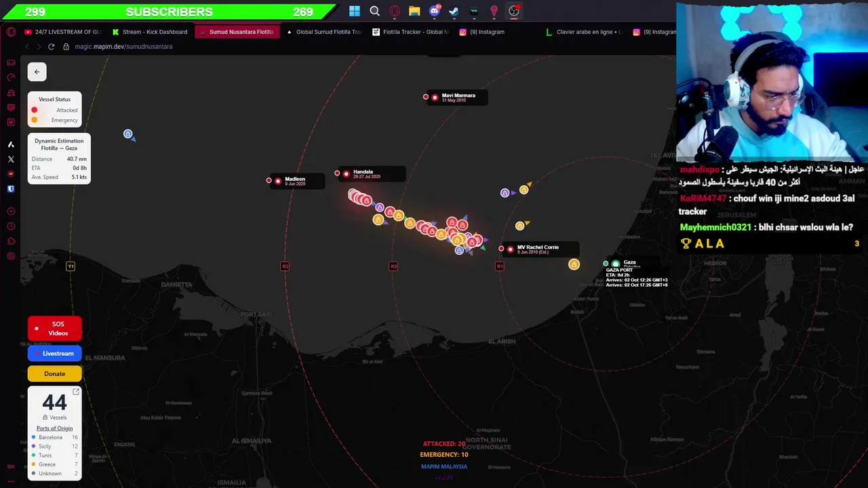The image size is (868, 488).
Task: Click the Ave. Speed 5.1 kts value
Action: 79,178
